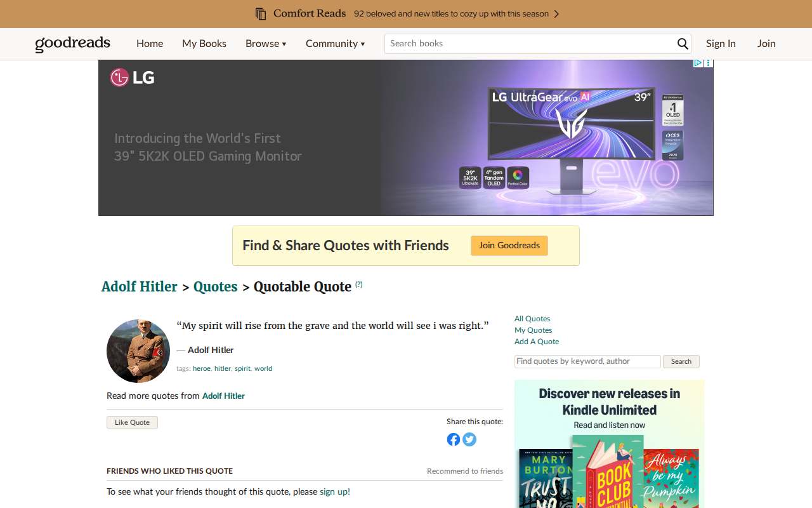Open the Quotable Quote help (?) icon
The image size is (812, 508).
click(359, 284)
